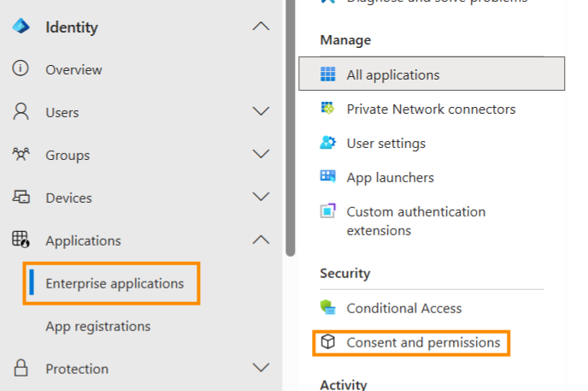Click the All applications grid icon
The width and height of the screenshot is (588, 391).
coord(328,74)
